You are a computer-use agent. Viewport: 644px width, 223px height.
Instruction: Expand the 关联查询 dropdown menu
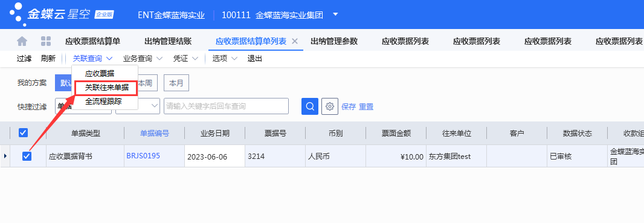(x=92, y=59)
